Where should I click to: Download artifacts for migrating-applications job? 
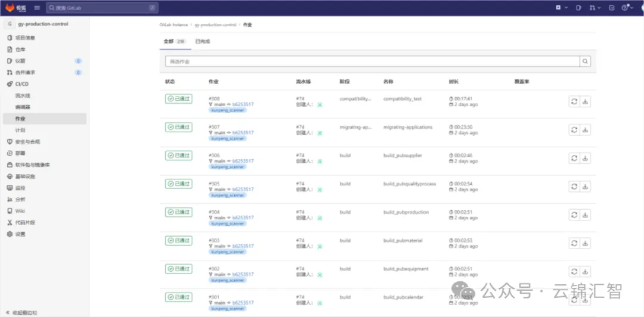(585, 129)
